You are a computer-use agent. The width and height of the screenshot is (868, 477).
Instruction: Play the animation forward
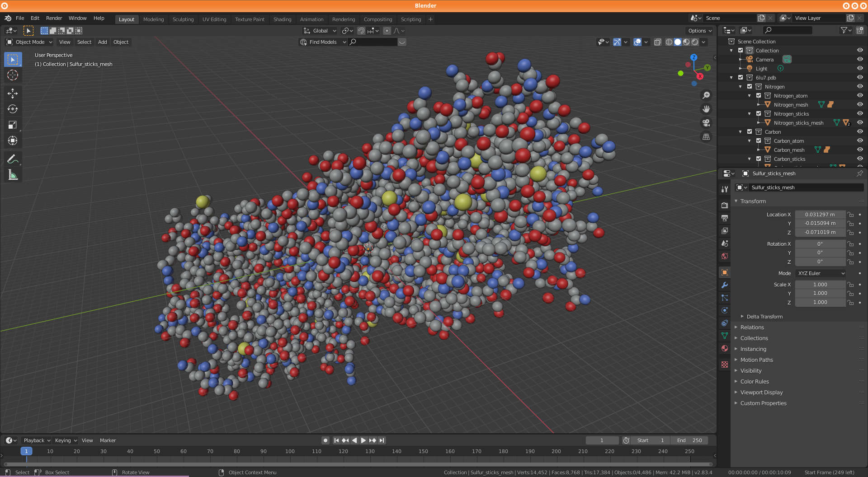pos(363,440)
